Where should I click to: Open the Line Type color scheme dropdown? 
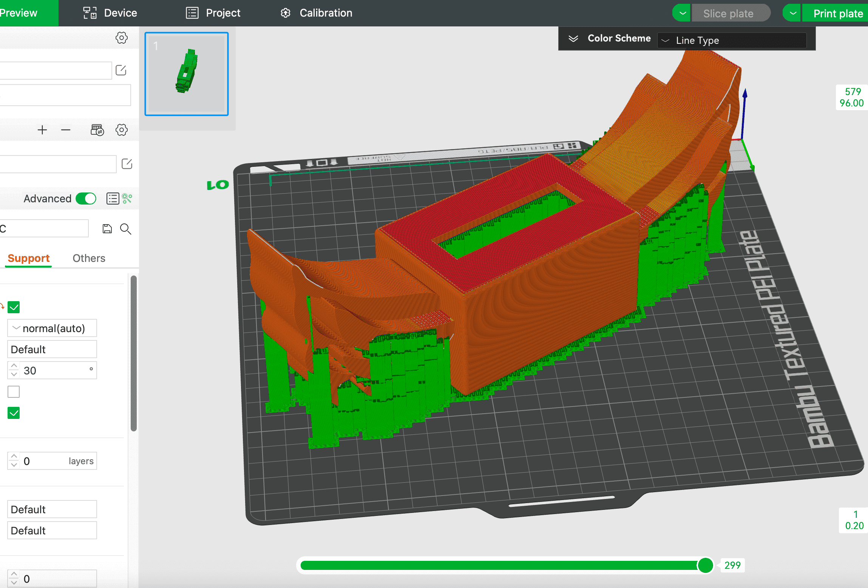732,40
